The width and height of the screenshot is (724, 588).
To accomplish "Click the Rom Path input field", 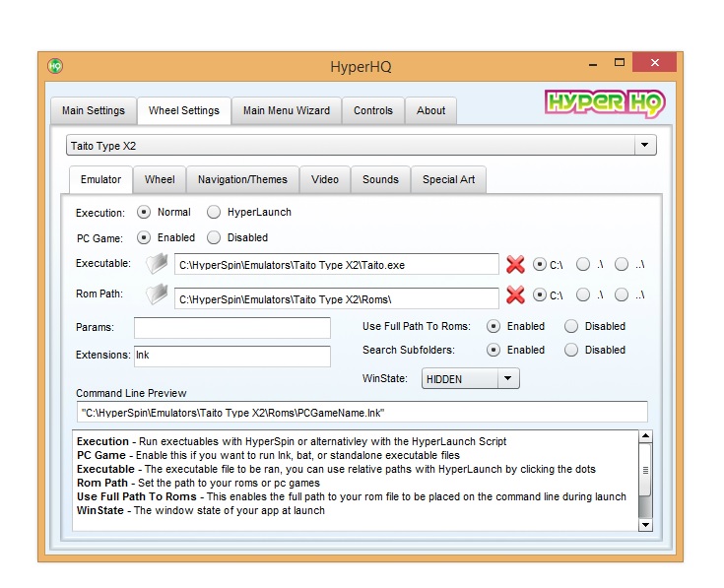I will tap(337, 298).
